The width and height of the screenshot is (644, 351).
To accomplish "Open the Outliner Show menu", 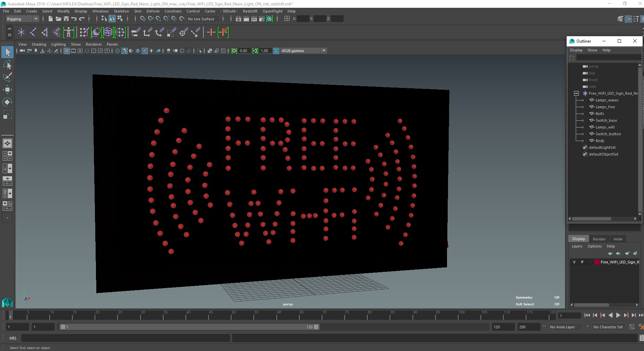I will pos(592,50).
